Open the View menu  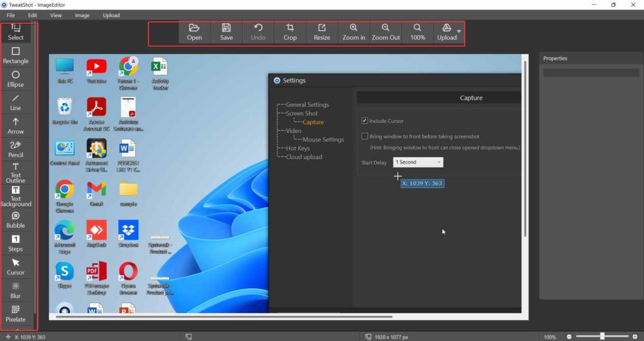tap(56, 15)
